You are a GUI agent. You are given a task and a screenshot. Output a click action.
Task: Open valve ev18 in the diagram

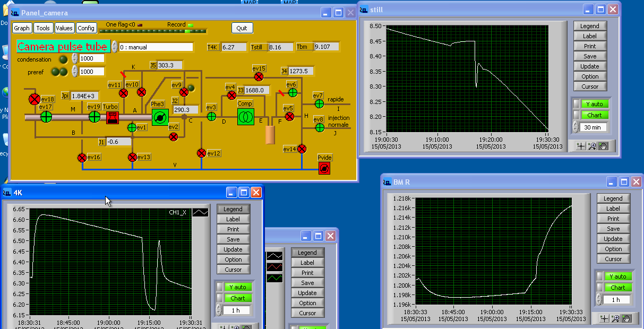click(x=35, y=99)
